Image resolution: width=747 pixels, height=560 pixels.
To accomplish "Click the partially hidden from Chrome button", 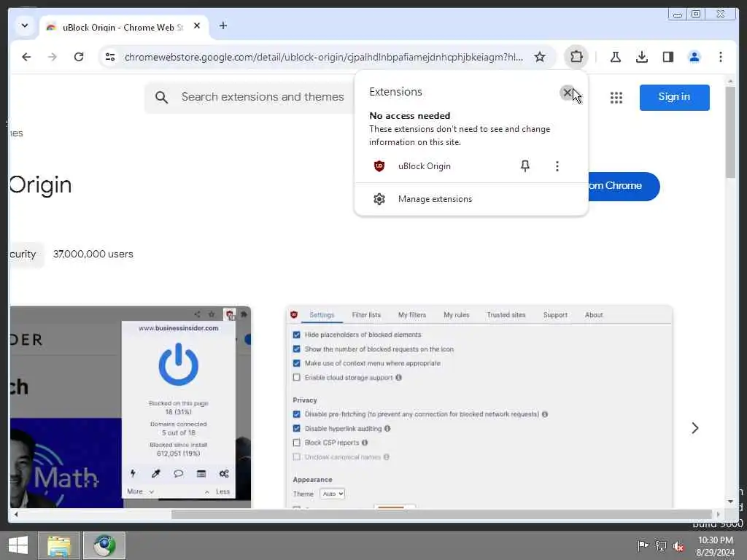I will [x=623, y=186].
